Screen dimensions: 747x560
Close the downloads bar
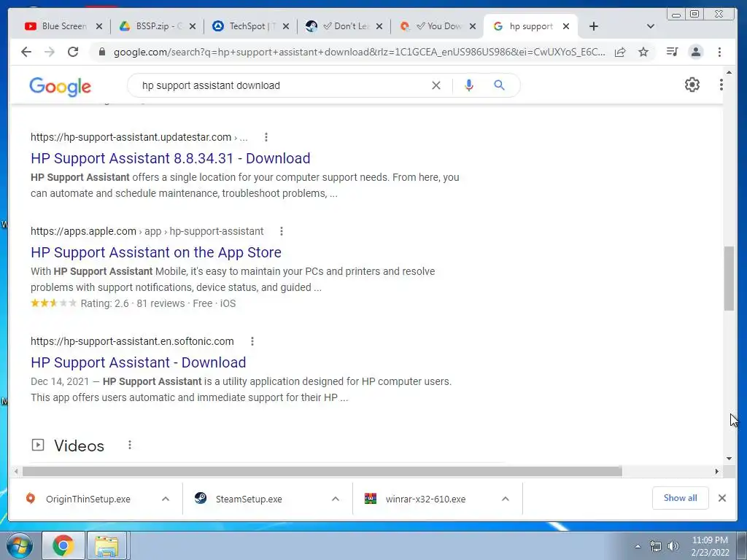coord(721,498)
